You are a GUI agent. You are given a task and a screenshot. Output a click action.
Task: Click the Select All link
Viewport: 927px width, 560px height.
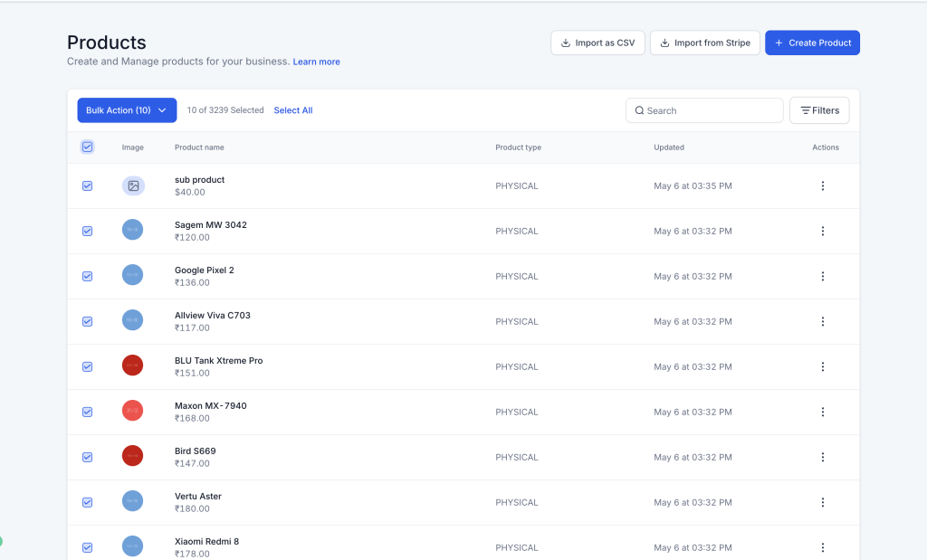(x=293, y=110)
